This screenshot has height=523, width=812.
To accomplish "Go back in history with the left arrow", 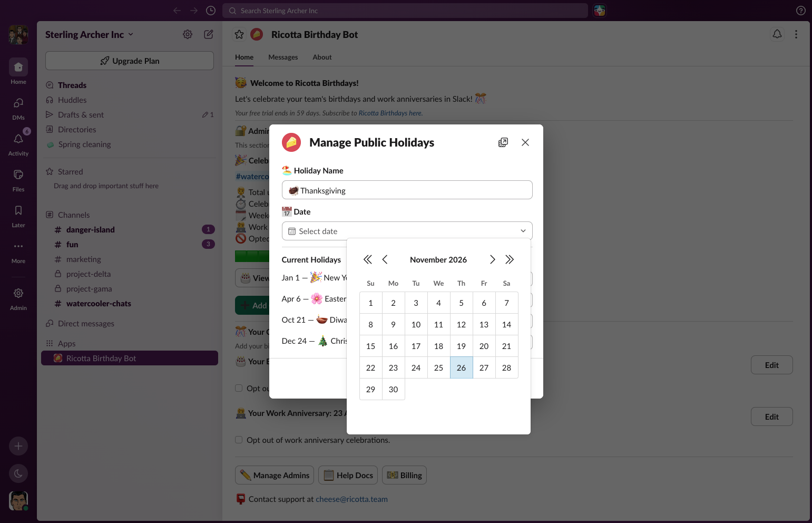I will pyautogui.click(x=177, y=11).
